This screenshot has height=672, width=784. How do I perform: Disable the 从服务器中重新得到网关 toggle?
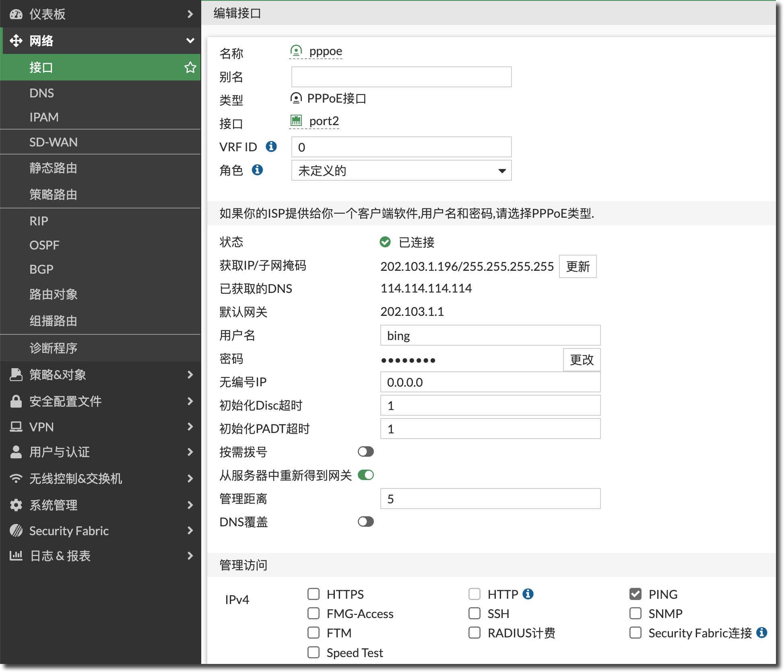[x=365, y=475]
